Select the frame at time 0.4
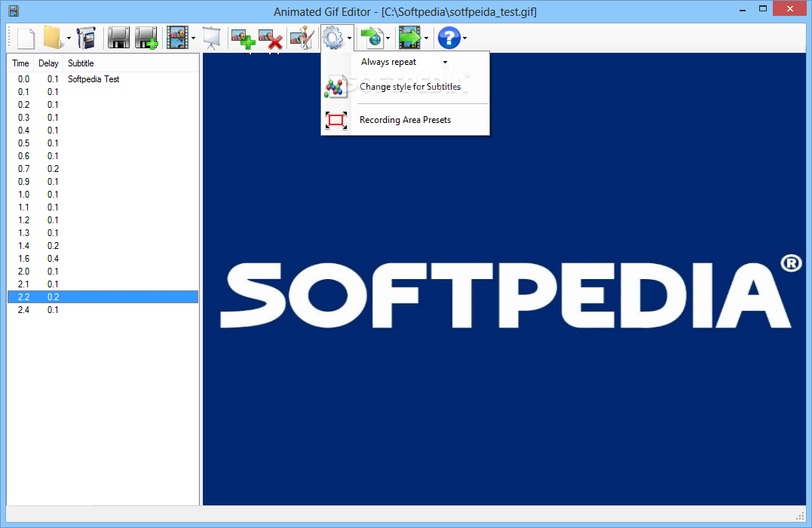This screenshot has height=528, width=812. click(103, 130)
